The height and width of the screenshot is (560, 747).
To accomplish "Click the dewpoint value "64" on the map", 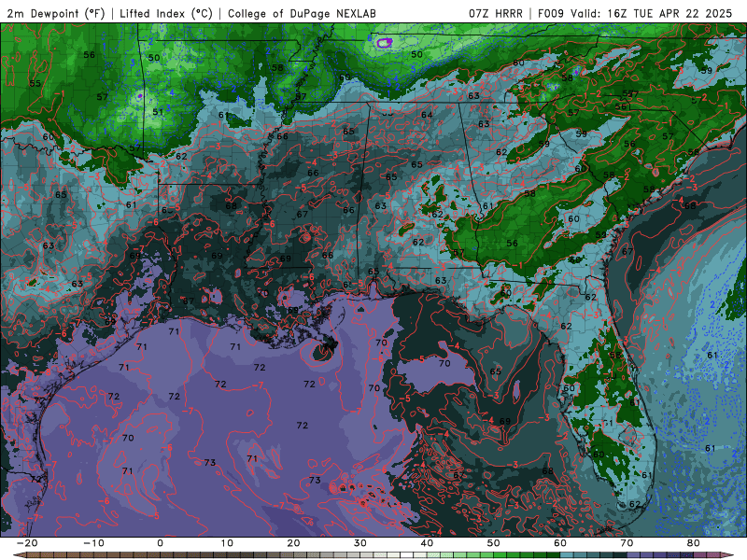I will point(427,115).
